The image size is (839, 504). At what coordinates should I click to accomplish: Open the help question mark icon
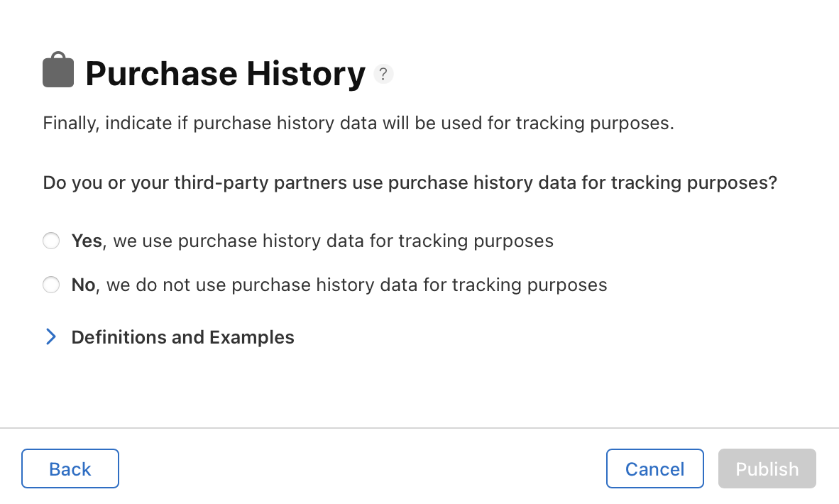point(383,73)
